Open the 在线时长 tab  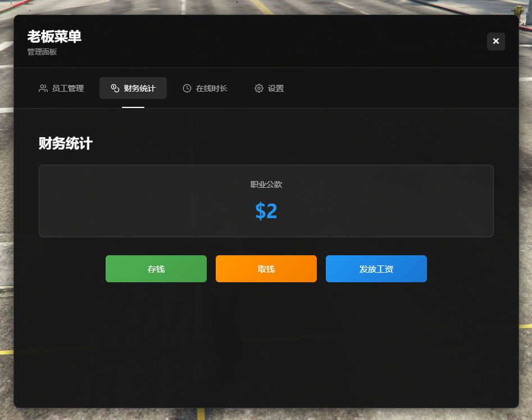point(205,88)
